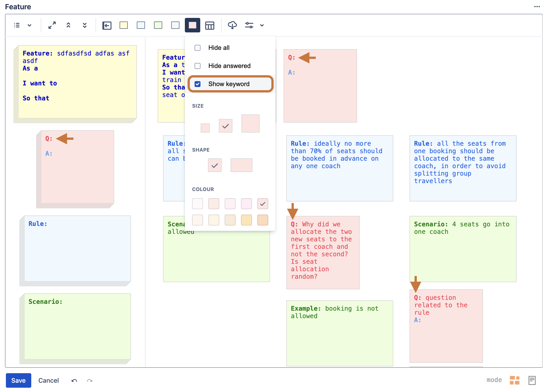Click the cloud download icon
This screenshot has width=550, height=392.
click(232, 25)
